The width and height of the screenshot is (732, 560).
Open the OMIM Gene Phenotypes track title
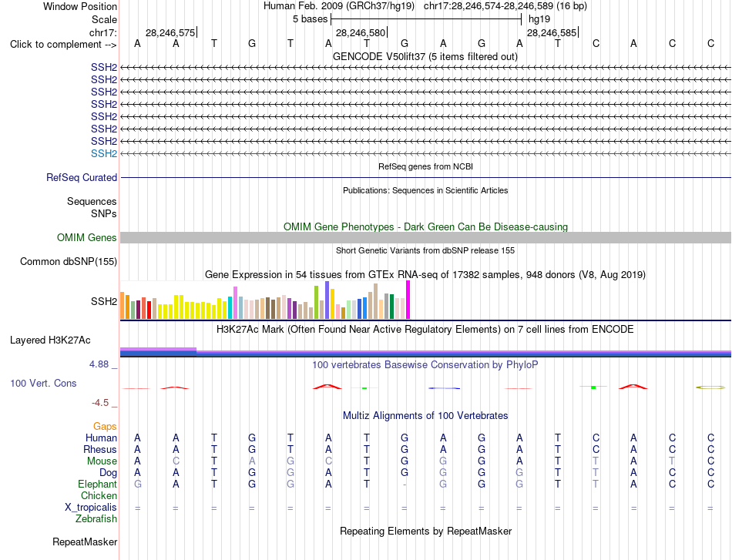425,226
